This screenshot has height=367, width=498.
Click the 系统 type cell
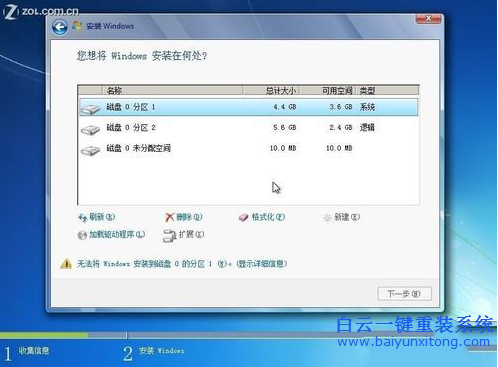(x=367, y=107)
